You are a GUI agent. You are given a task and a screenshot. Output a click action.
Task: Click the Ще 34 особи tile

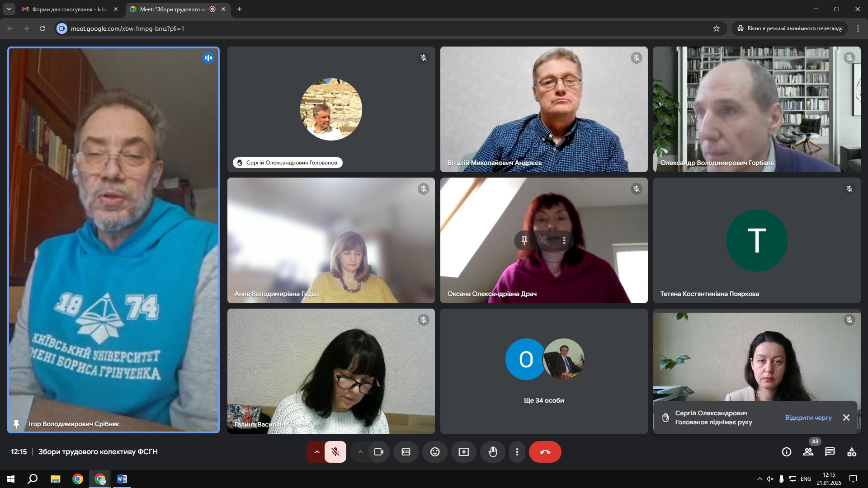[544, 371]
